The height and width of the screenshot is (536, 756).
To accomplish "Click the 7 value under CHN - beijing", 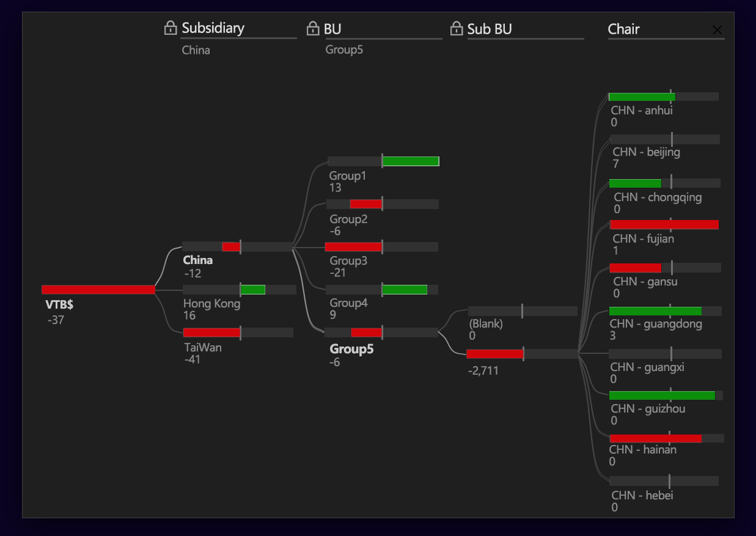I will 615,164.
